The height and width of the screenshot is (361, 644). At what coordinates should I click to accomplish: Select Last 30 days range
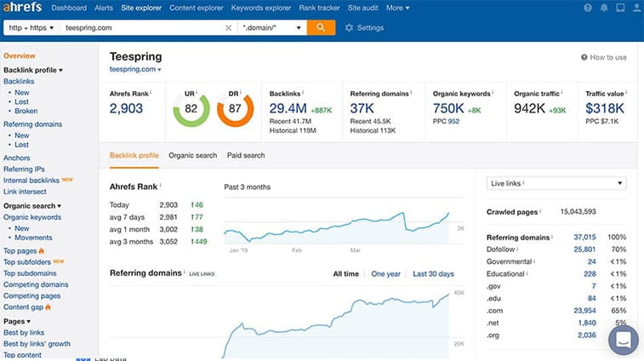(x=433, y=274)
